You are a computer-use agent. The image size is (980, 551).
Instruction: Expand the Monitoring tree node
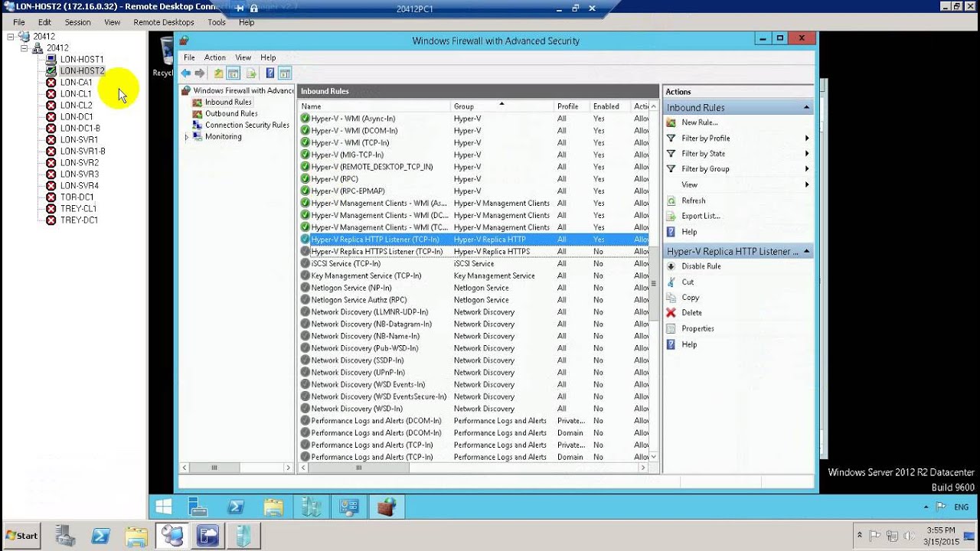[186, 137]
